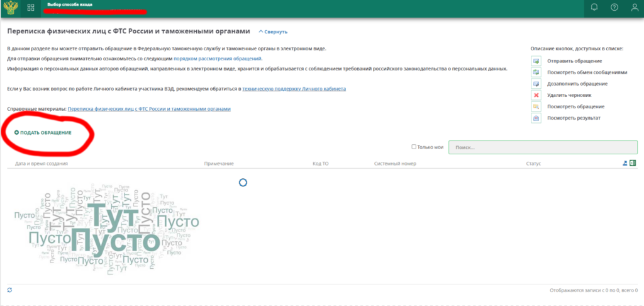
Task: Sort by the 'Статус' column header
Action: [x=533, y=164]
